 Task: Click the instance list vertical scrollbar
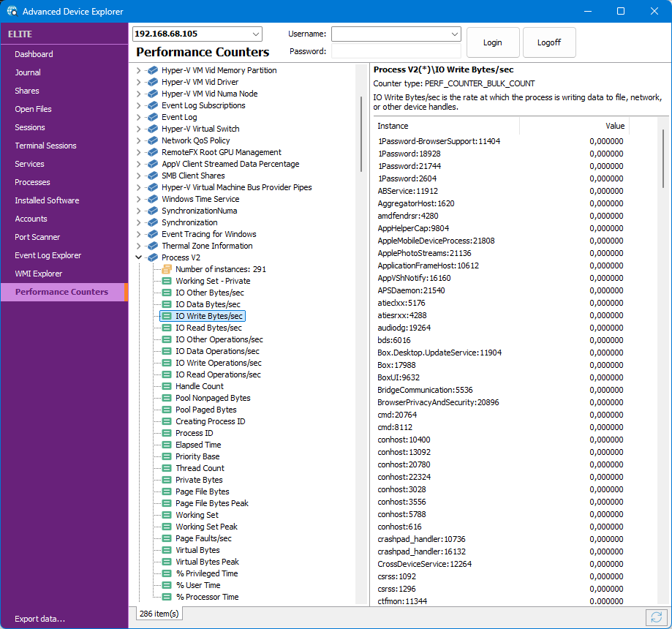click(x=663, y=159)
